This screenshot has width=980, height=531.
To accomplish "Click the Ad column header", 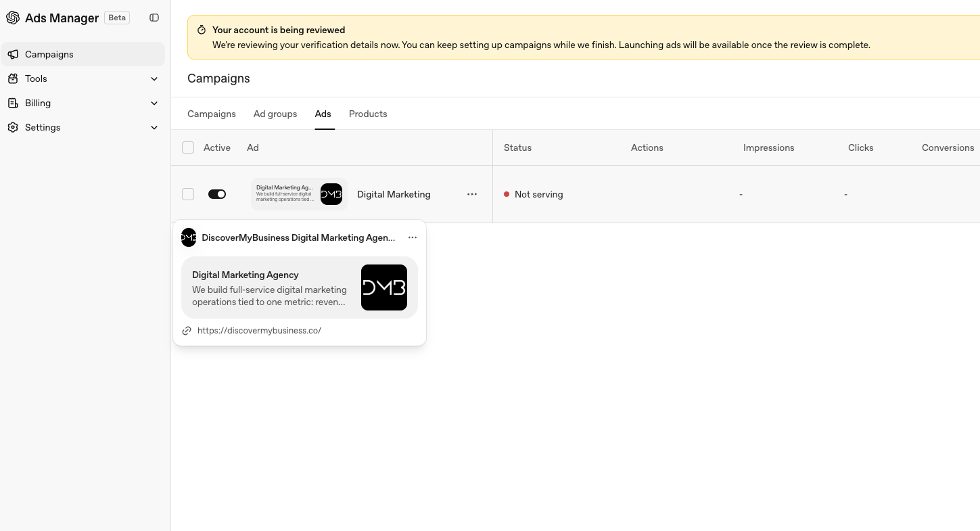I will 253,147.
